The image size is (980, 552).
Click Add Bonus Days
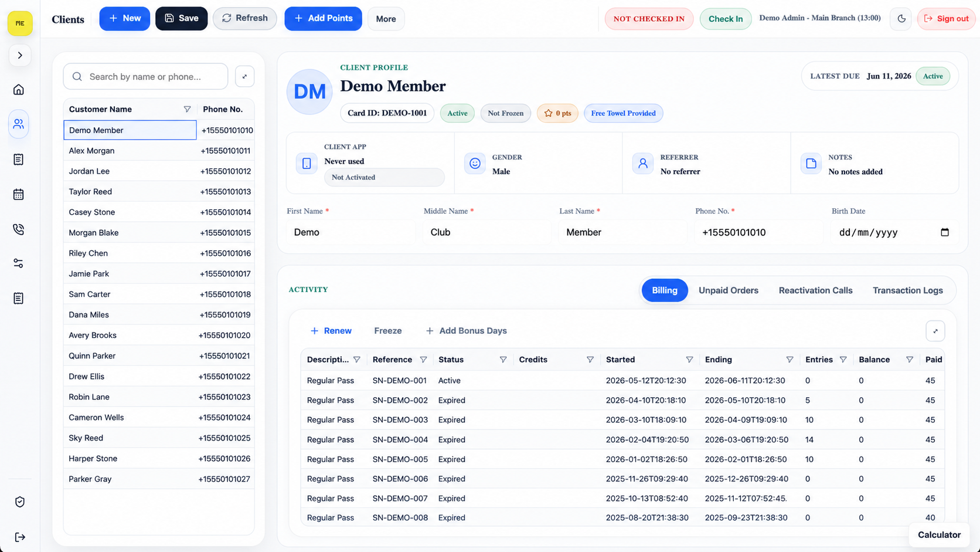coord(466,331)
